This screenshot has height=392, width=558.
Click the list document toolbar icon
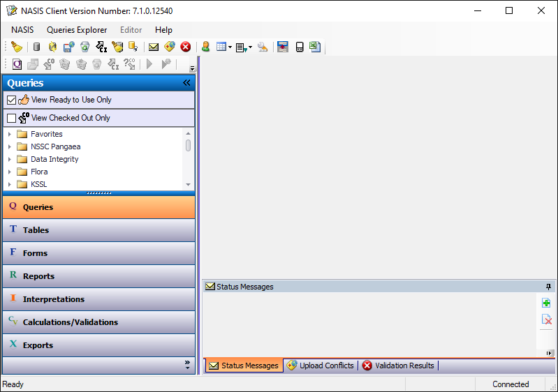(241, 47)
